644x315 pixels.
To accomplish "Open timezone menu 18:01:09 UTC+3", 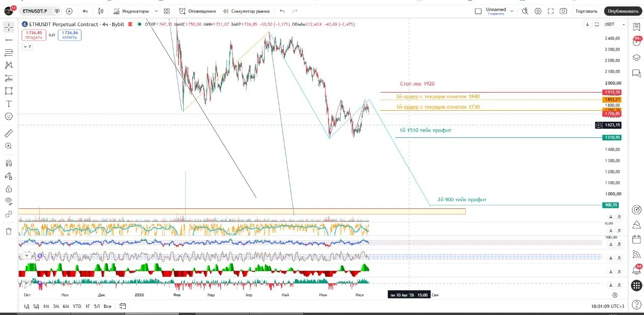I will pos(608,306).
